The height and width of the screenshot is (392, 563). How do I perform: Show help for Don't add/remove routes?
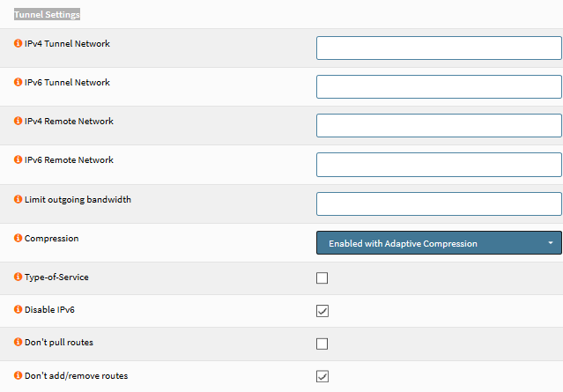point(19,375)
